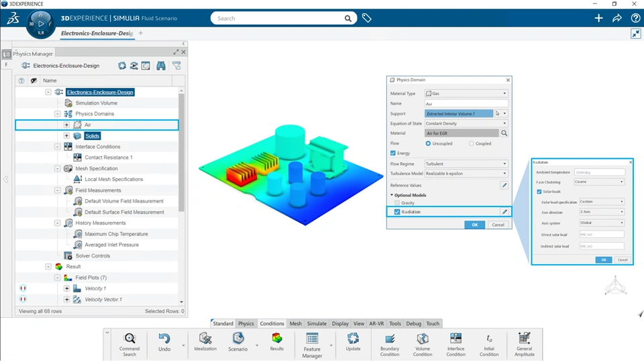This screenshot has height=362, width=644.
Task: Click the Name field containing Air
Action: click(466, 103)
